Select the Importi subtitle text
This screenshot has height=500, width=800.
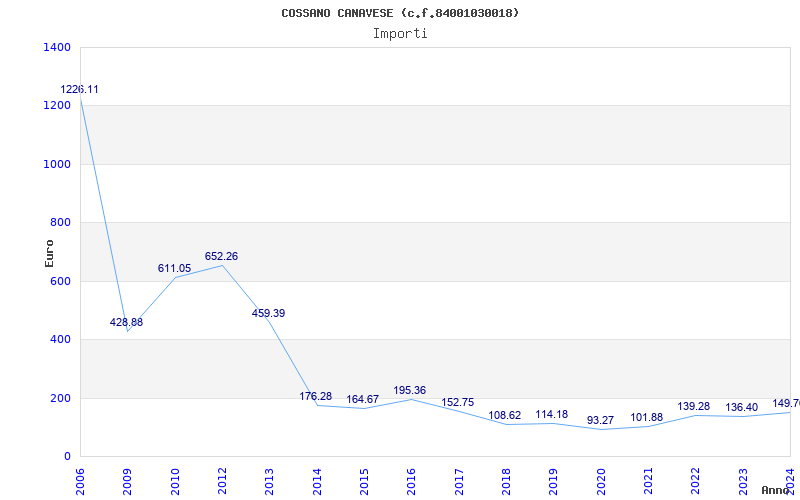(x=400, y=33)
